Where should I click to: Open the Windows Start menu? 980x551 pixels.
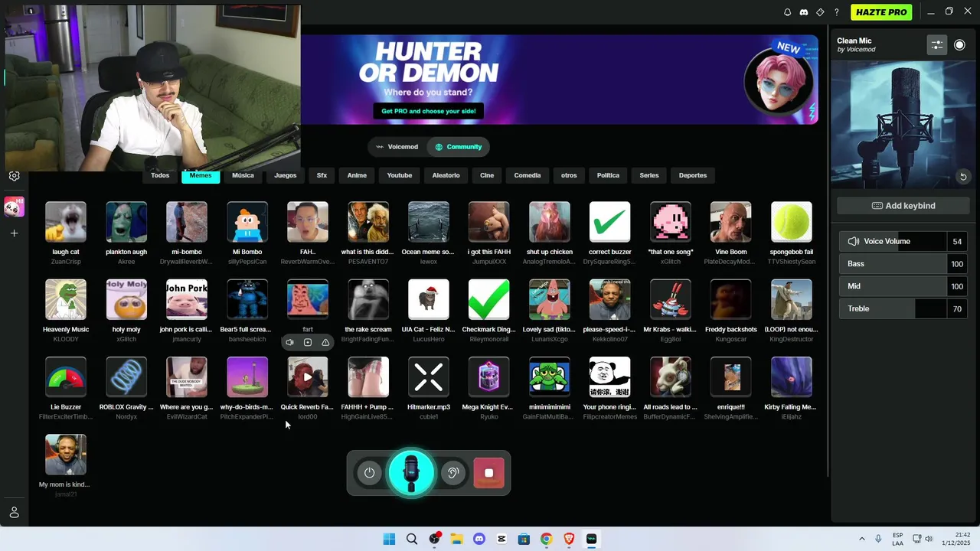[x=389, y=539]
